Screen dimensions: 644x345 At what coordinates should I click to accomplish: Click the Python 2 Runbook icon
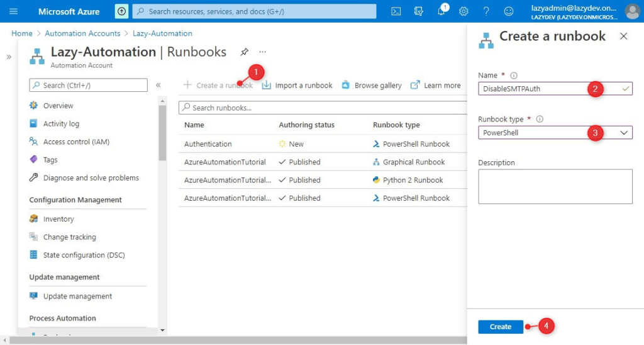click(x=376, y=180)
